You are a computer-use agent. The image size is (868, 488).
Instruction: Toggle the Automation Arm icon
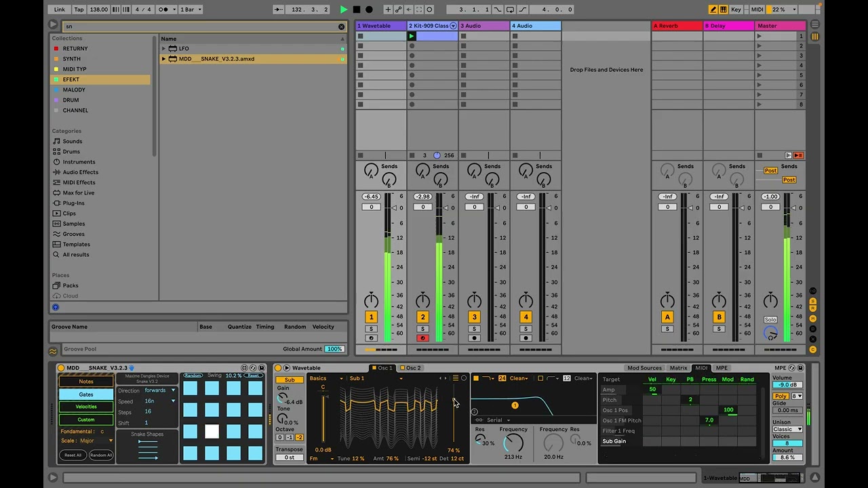point(398,9)
